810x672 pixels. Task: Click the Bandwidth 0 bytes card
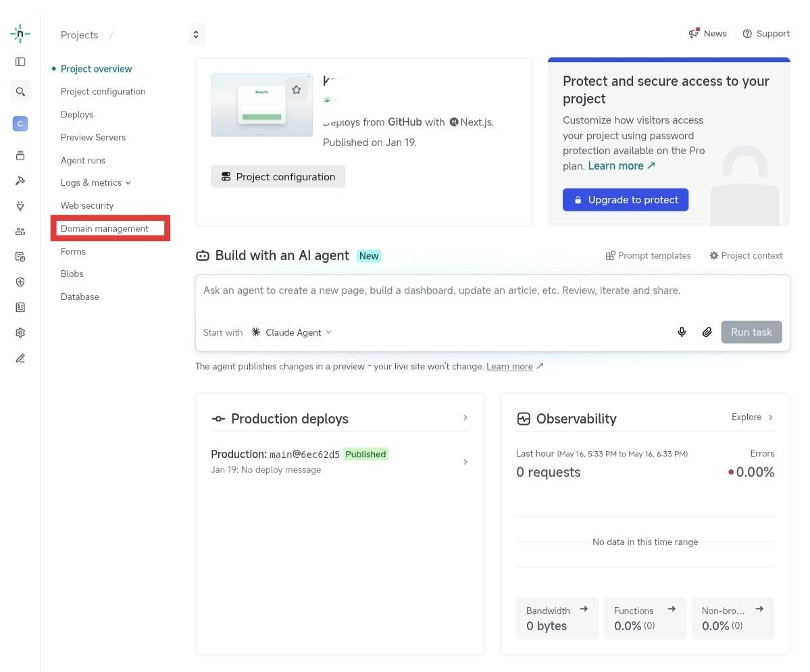pos(557,618)
